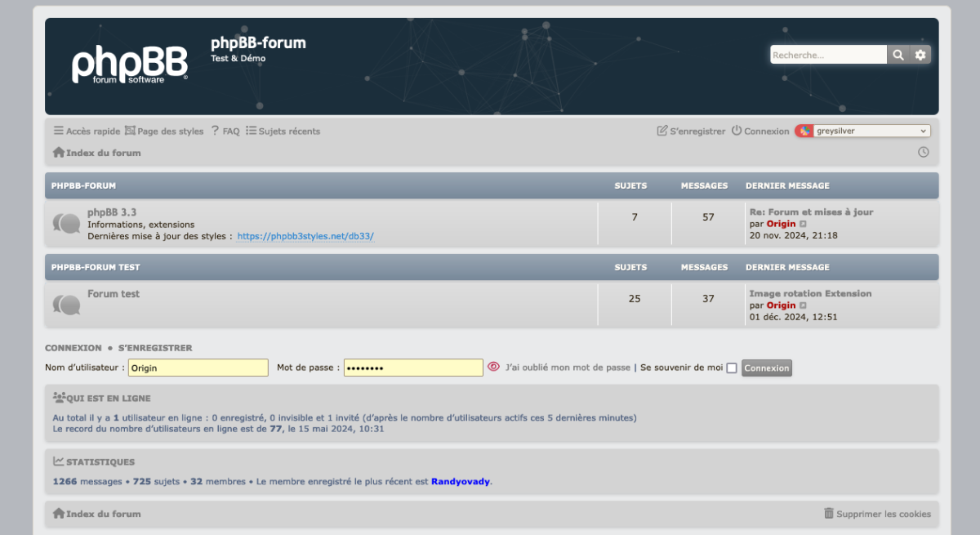Open the Page des styles link
This screenshot has width=980, height=535.
164,131
